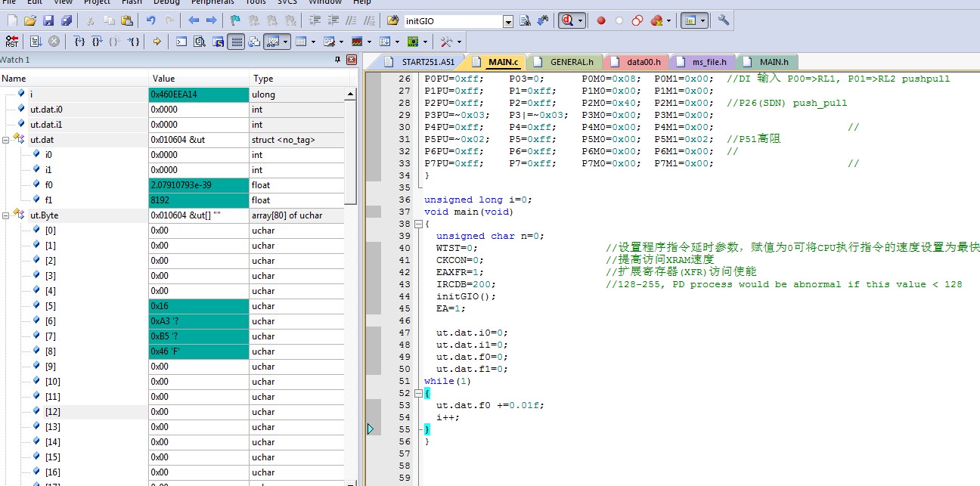The height and width of the screenshot is (486, 980).
Task: Toggle Call Stack window icon
Action: coord(254,42)
